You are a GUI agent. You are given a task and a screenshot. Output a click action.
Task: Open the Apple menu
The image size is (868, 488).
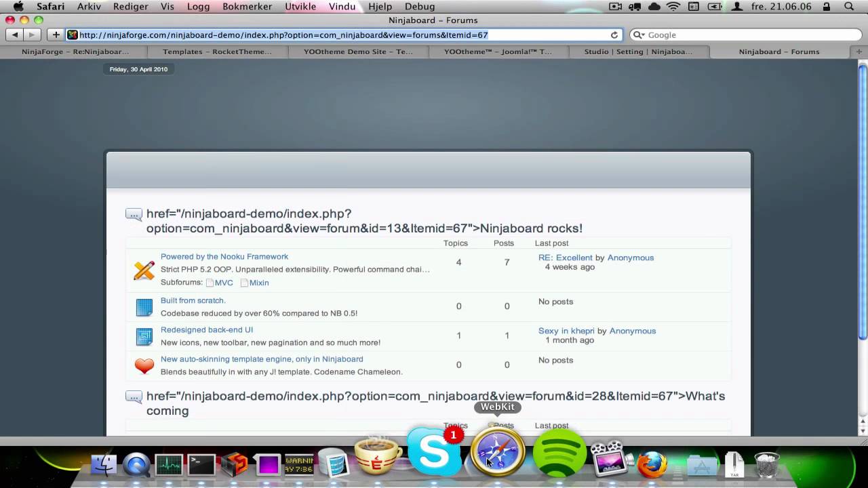[x=18, y=7]
